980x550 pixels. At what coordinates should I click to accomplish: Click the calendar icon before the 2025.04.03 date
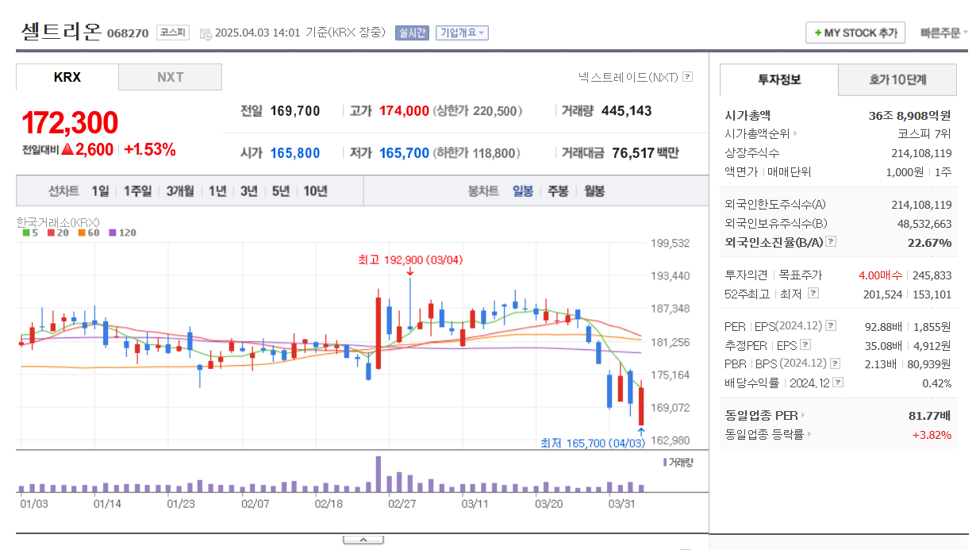pyautogui.click(x=205, y=33)
